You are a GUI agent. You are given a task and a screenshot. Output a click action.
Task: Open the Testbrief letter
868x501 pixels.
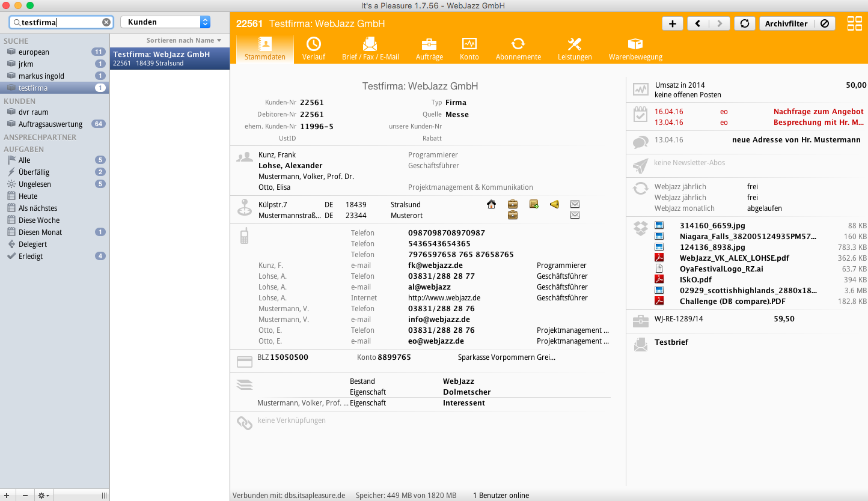pyautogui.click(x=671, y=342)
